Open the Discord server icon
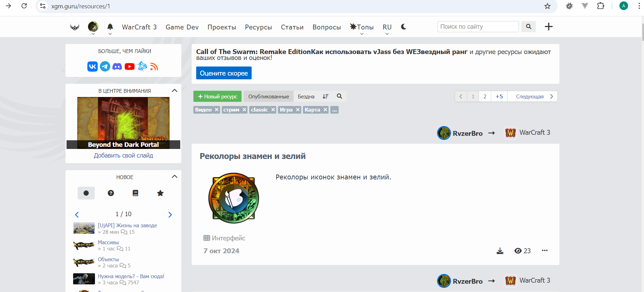 [x=117, y=67]
